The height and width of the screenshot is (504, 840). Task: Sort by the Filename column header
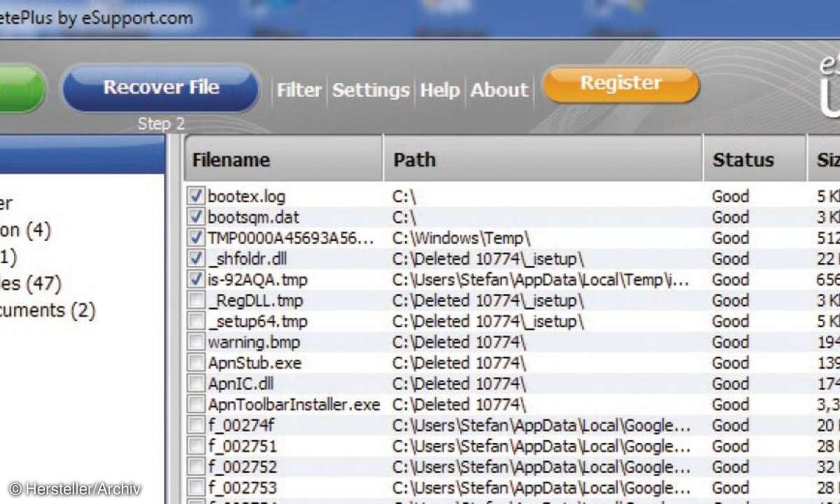tap(283, 160)
